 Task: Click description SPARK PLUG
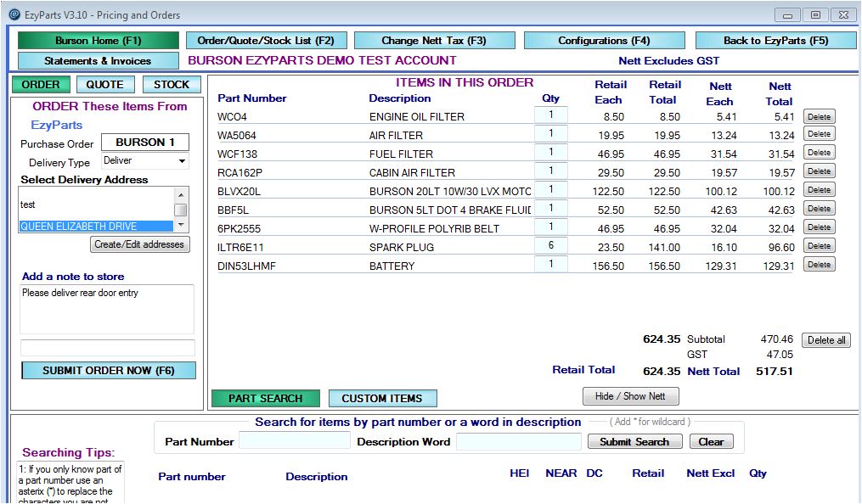(402, 248)
